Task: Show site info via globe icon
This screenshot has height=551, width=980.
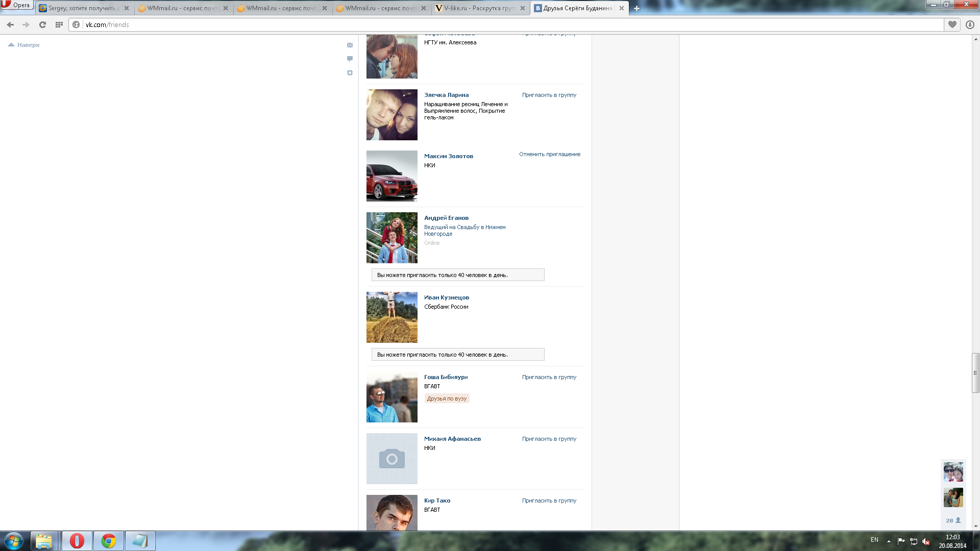Action: pos(76,24)
